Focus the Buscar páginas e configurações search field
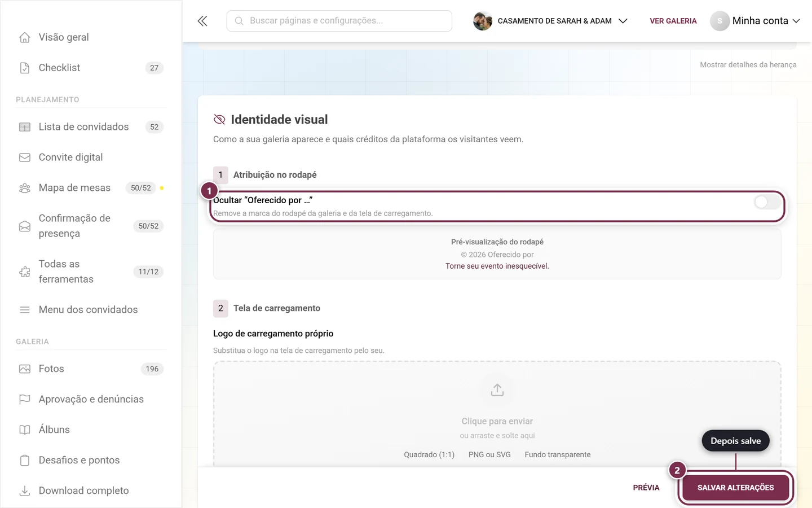The image size is (812, 508). pyautogui.click(x=339, y=21)
